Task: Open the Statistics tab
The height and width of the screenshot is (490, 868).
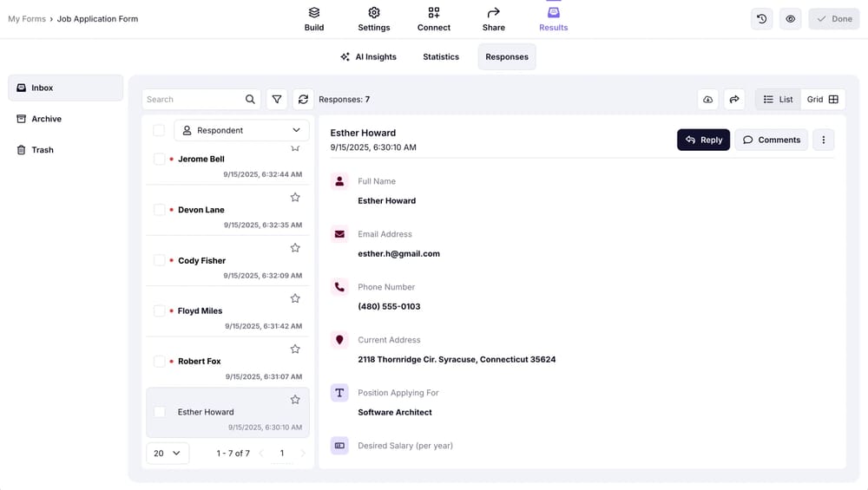Action: click(x=441, y=57)
